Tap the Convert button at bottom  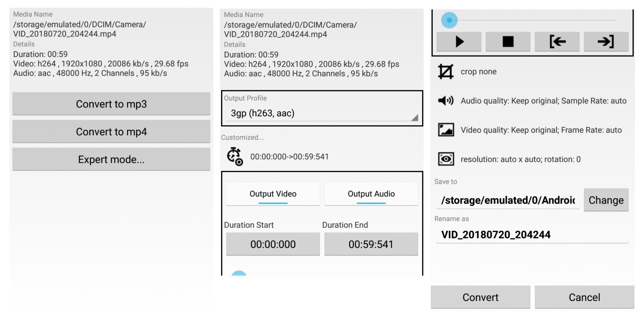[x=480, y=297]
